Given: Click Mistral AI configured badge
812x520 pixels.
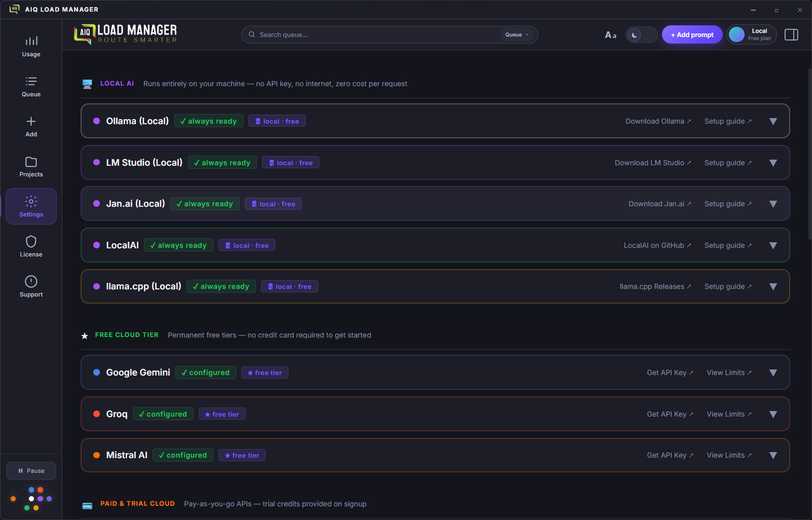Looking at the screenshot, I should pyautogui.click(x=183, y=455).
